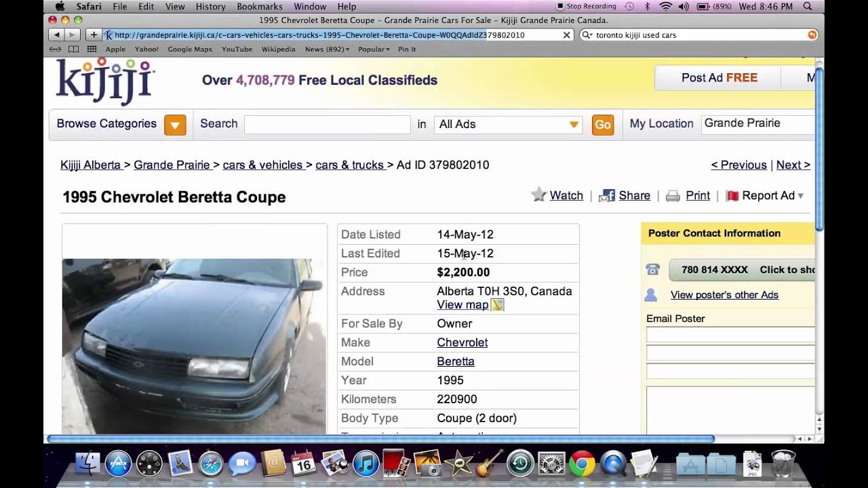Open QuickTime Player from the dock
Screen dimensions: 868x488
click(613, 464)
